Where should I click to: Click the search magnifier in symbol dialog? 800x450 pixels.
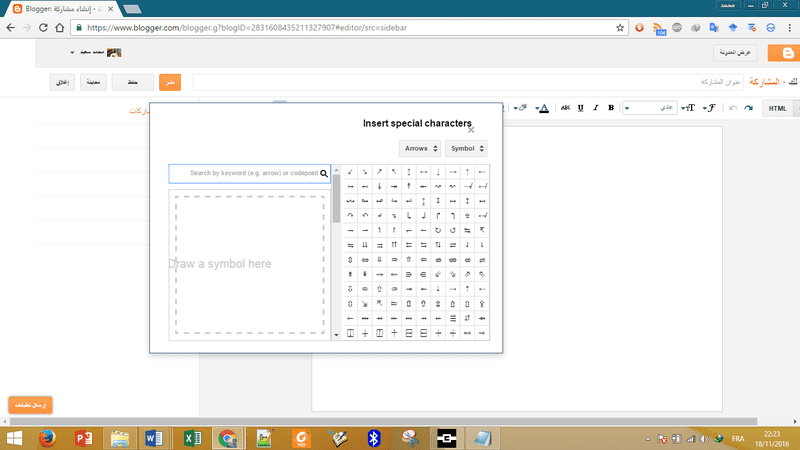tap(324, 173)
